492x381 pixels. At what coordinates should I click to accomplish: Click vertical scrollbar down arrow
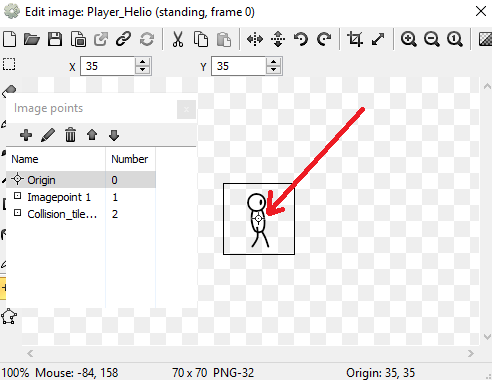487,337
